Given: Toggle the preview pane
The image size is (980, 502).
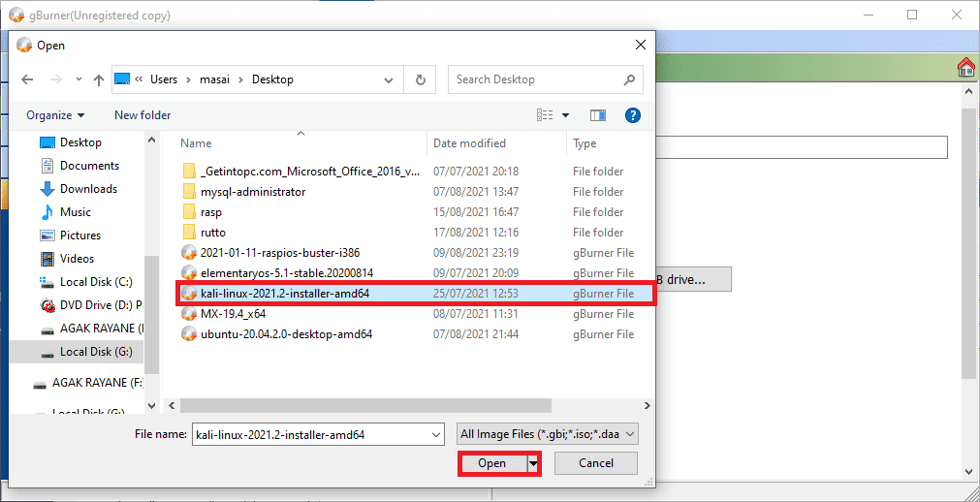Looking at the screenshot, I should pos(598,115).
